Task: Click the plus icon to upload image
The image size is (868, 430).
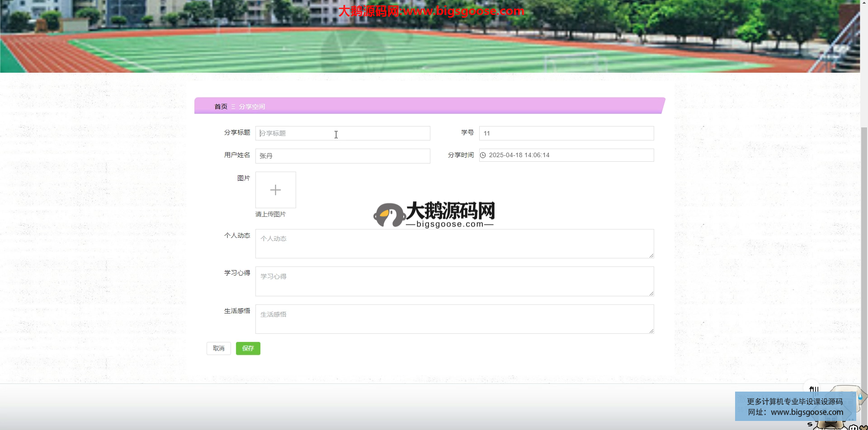Action: (275, 190)
